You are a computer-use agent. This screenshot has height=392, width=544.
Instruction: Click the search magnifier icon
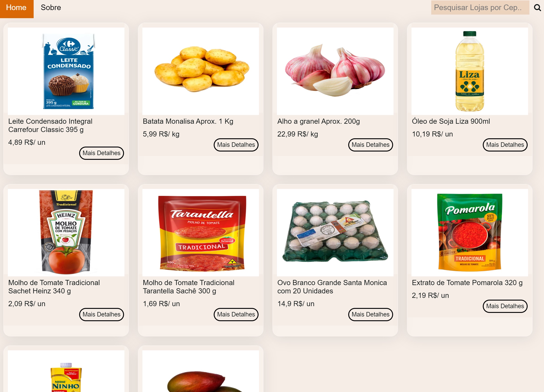537,8
